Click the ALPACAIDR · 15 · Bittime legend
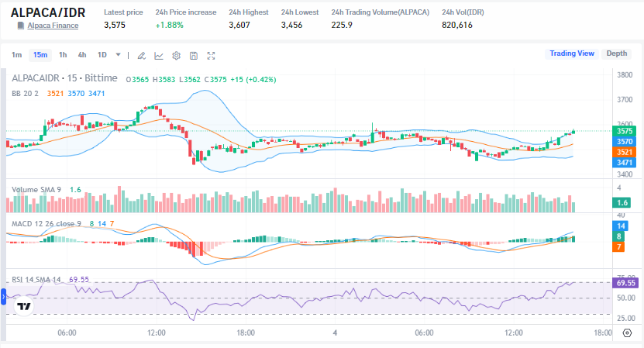The height and width of the screenshot is (348, 644). [x=64, y=78]
